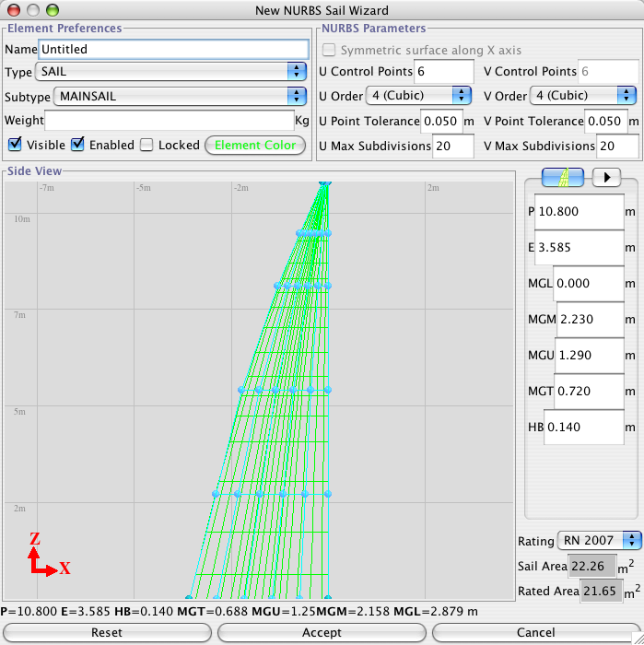This screenshot has width=644, height=645.
Task: Switch to the play arrow tab
Action: [606, 178]
